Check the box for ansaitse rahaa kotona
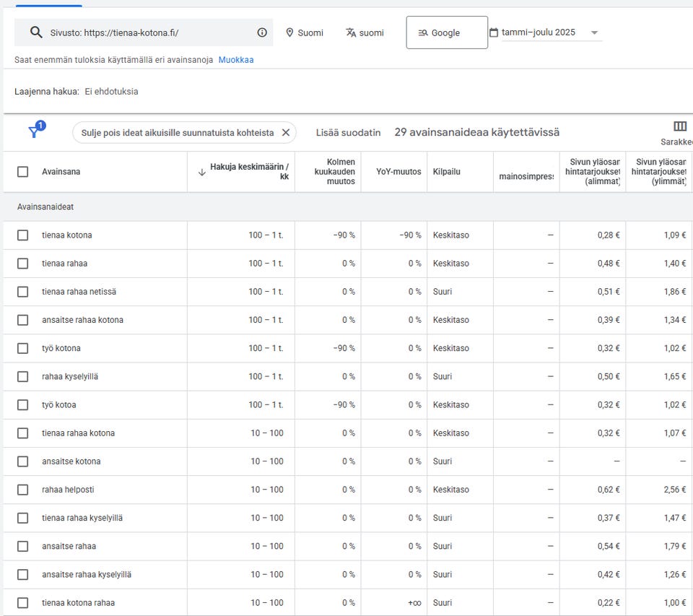This screenshot has width=693, height=616. tap(22, 320)
